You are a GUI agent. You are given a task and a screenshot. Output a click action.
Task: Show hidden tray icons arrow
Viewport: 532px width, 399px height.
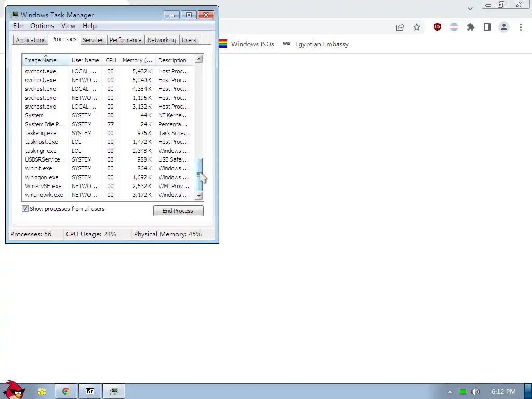(450, 392)
